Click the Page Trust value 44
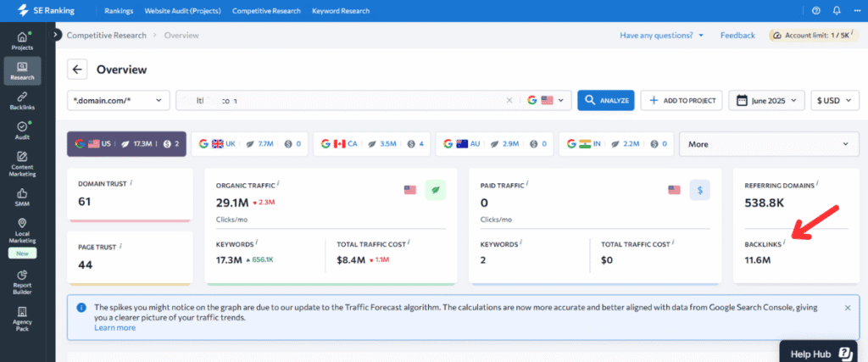Viewport: 868px width, 362px height. click(x=86, y=265)
